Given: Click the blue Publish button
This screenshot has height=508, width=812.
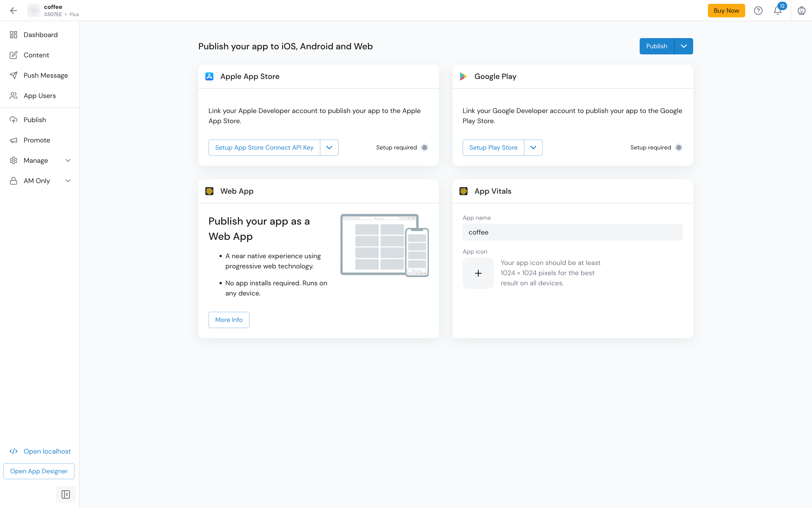Looking at the screenshot, I should [657, 46].
